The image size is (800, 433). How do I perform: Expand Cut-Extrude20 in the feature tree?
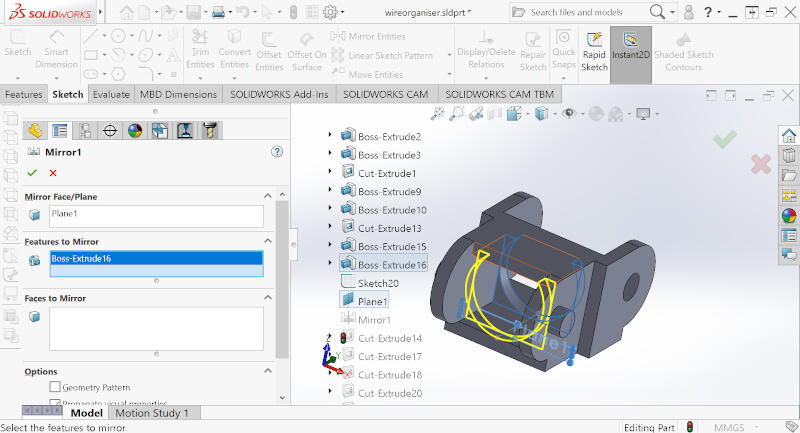point(330,391)
